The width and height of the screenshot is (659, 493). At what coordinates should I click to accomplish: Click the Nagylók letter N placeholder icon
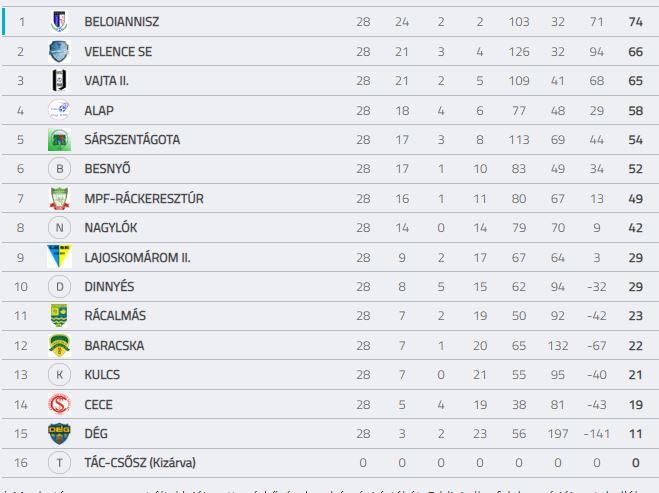click(x=59, y=227)
